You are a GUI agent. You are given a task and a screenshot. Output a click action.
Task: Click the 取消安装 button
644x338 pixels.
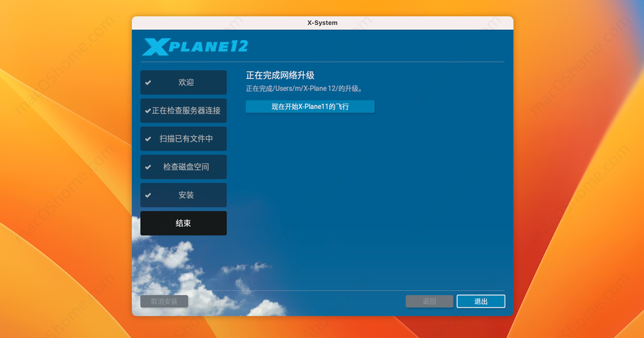[164, 301]
